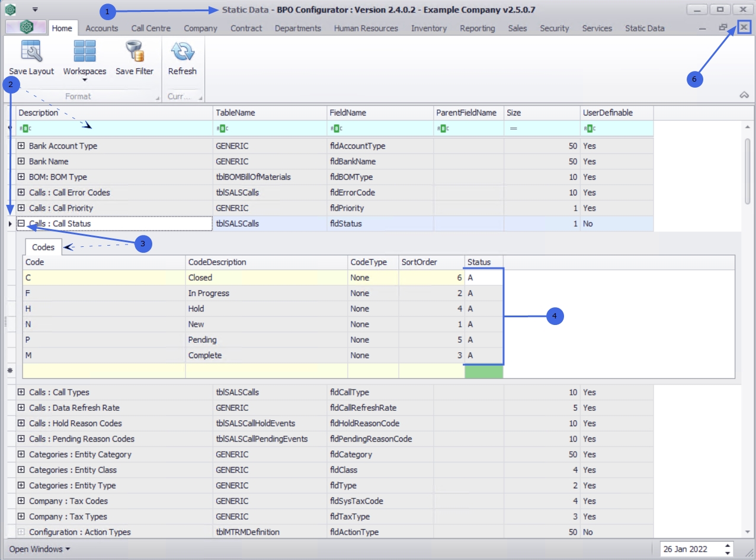This screenshot has width=756, height=560.
Task: Switch to the Human Resources tab
Action: [x=366, y=28]
